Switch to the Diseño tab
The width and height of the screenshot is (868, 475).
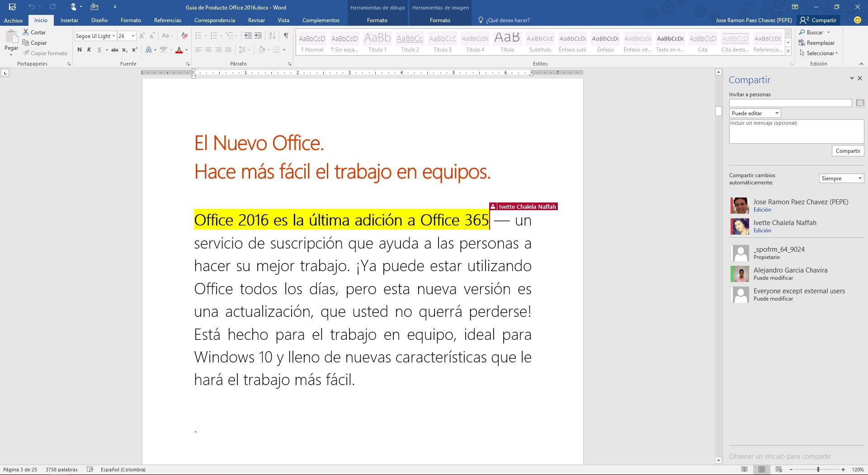coord(99,20)
